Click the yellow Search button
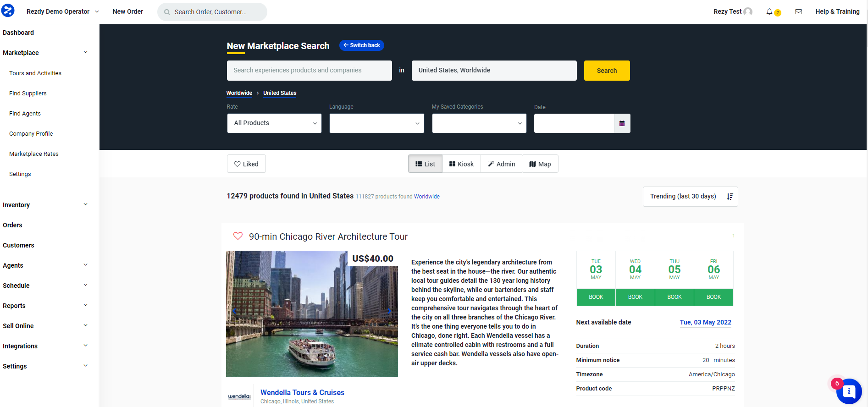Image resolution: width=868 pixels, height=407 pixels. [607, 71]
